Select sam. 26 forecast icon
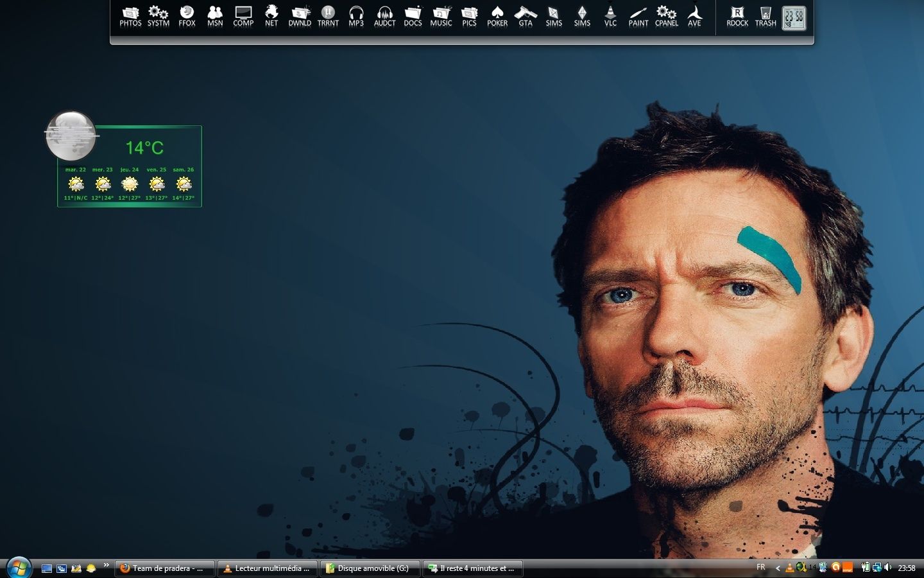 tap(184, 184)
